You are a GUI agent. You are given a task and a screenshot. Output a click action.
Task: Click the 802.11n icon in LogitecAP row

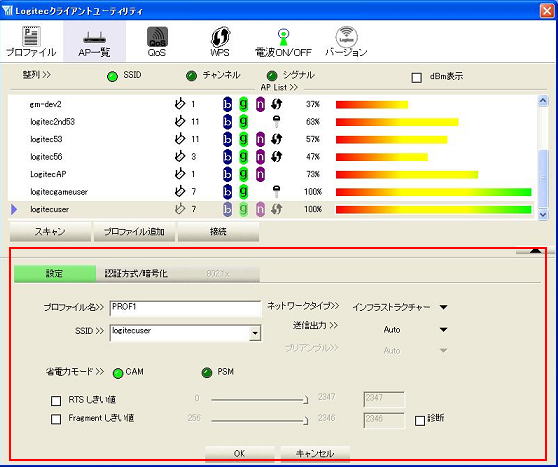click(260, 174)
